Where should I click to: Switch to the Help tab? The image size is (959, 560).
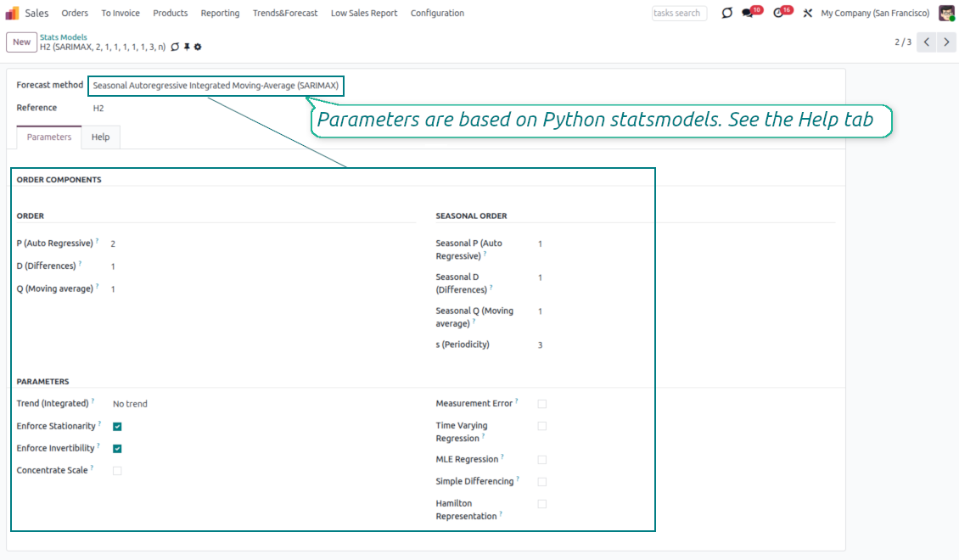pos(100,137)
